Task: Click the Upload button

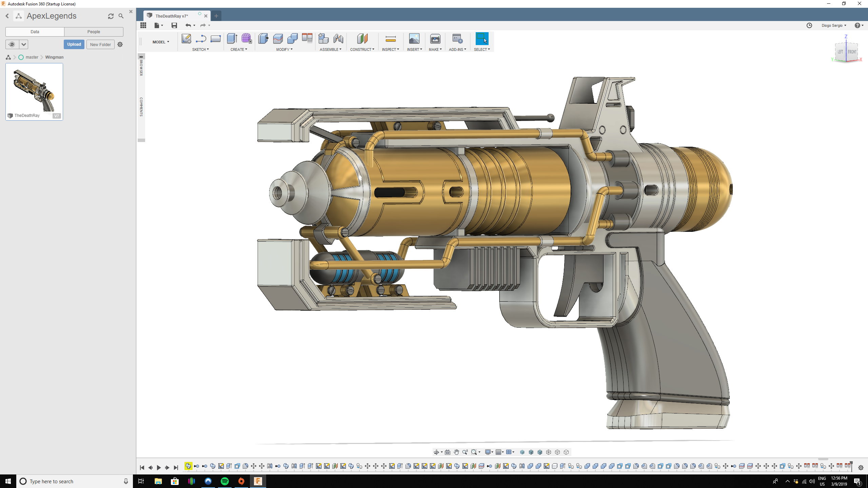Action: [74, 44]
